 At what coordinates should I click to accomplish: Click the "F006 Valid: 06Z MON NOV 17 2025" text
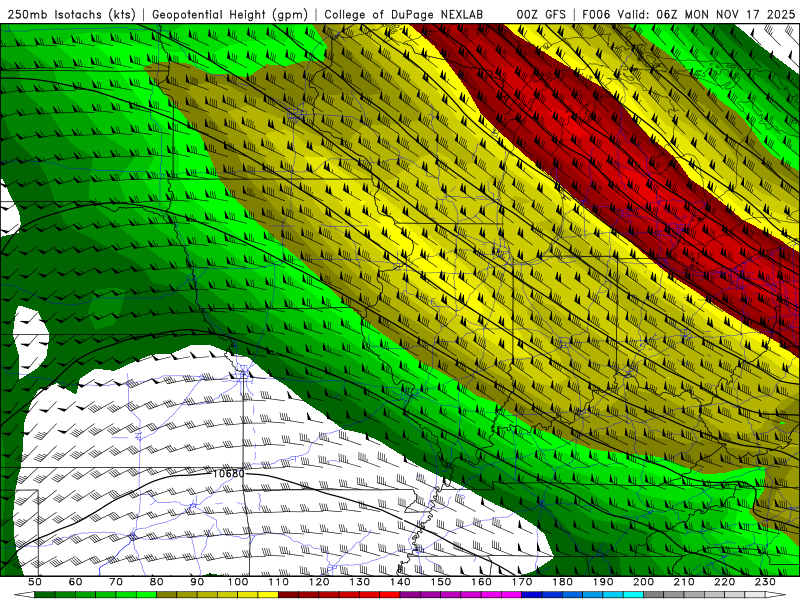688,14
